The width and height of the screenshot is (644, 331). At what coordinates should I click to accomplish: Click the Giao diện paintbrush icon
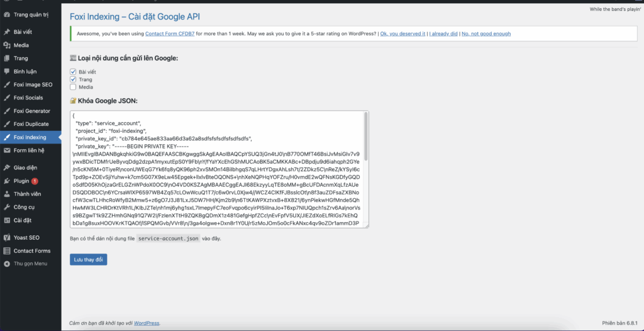point(6,168)
